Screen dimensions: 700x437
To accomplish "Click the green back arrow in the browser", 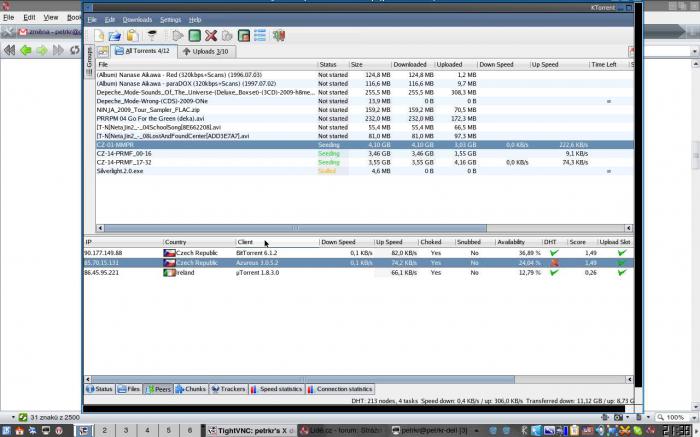I will coord(26,50).
